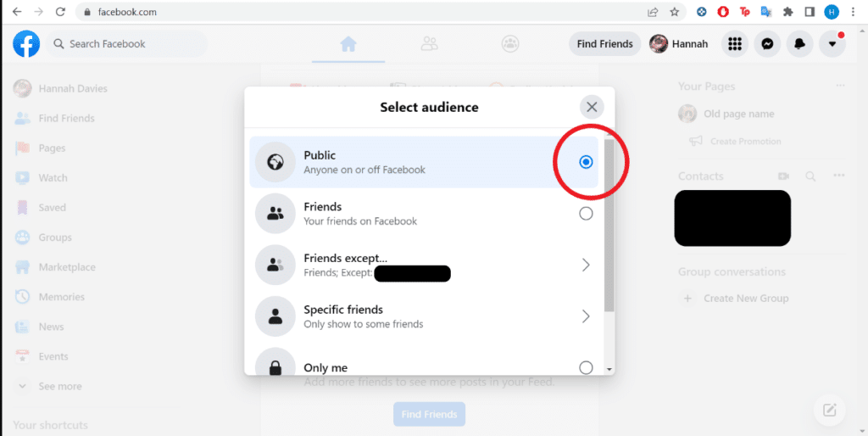The height and width of the screenshot is (436, 868).
Task: Open News in left sidebar
Action: (39, 327)
